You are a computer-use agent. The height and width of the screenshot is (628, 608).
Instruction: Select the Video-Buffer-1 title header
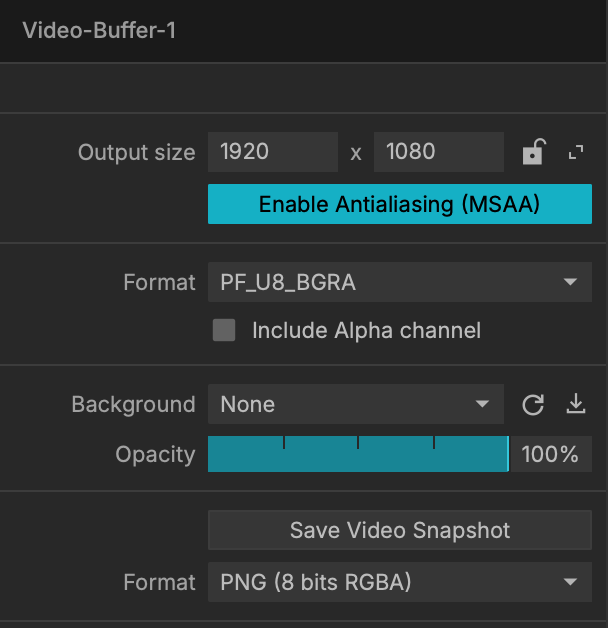tap(99, 30)
